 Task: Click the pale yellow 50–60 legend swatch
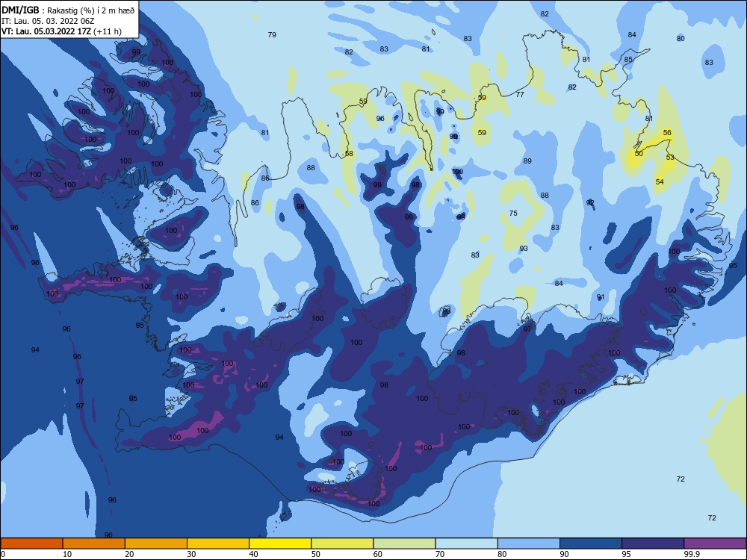(x=342, y=544)
